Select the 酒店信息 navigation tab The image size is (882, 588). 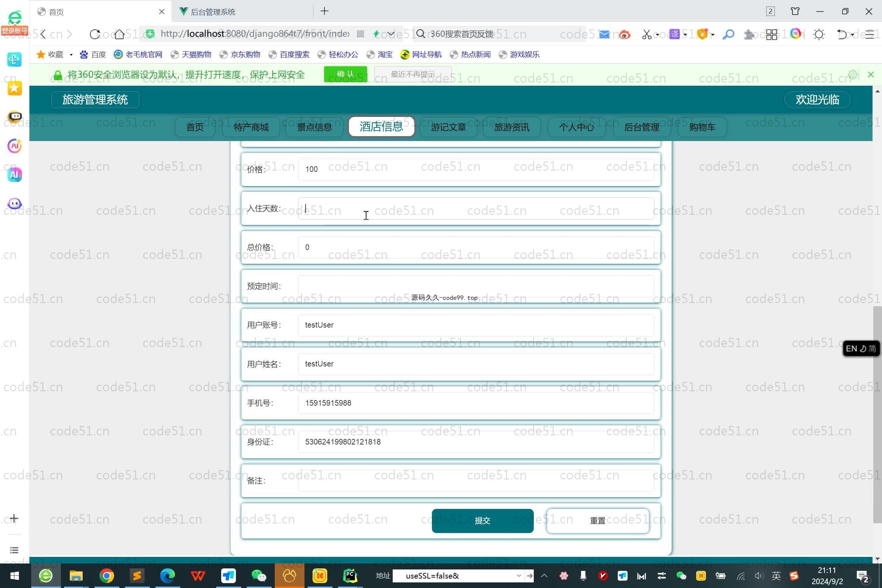[x=381, y=126]
